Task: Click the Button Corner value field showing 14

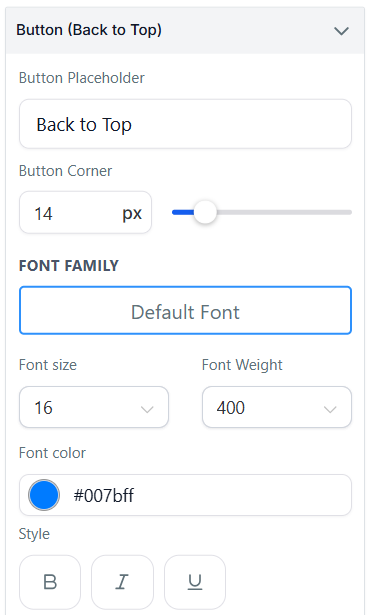Action: (x=85, y=213)
